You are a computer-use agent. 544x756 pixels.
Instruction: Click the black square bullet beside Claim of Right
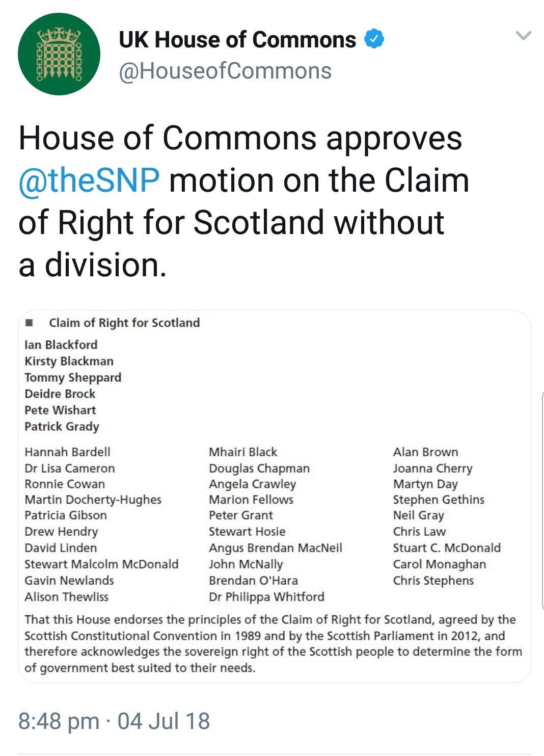pyautogui.click(x=29, y=322)
